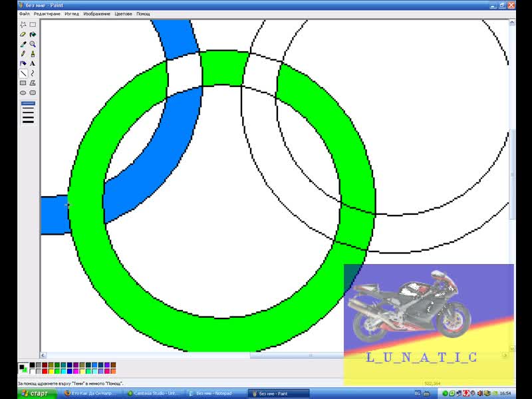The image size is (532, 399).
Task: Open the Изображение menu
Action: coord(96,14)
